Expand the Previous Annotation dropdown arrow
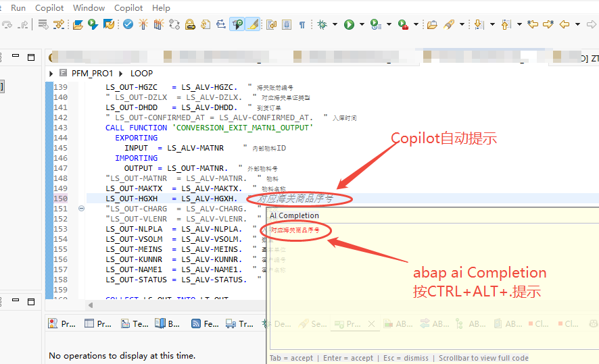The width and height of the screenshot is (599, 364). 519,25
